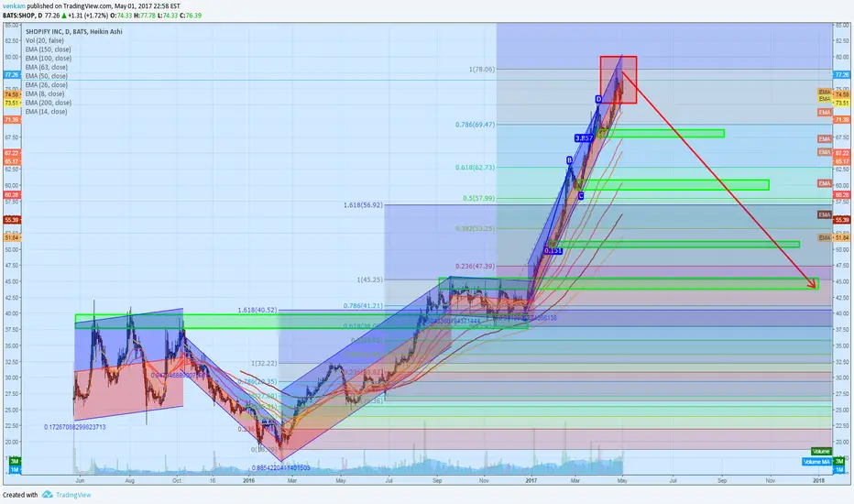
Task: Click the 'H:77.78' high value in header
Action: pos(147,16)
